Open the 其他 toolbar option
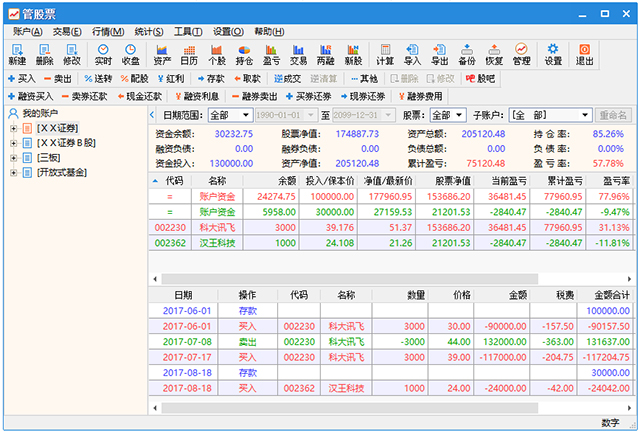The height and width of the screenshot is (432, 640). (x=364, y=78)
